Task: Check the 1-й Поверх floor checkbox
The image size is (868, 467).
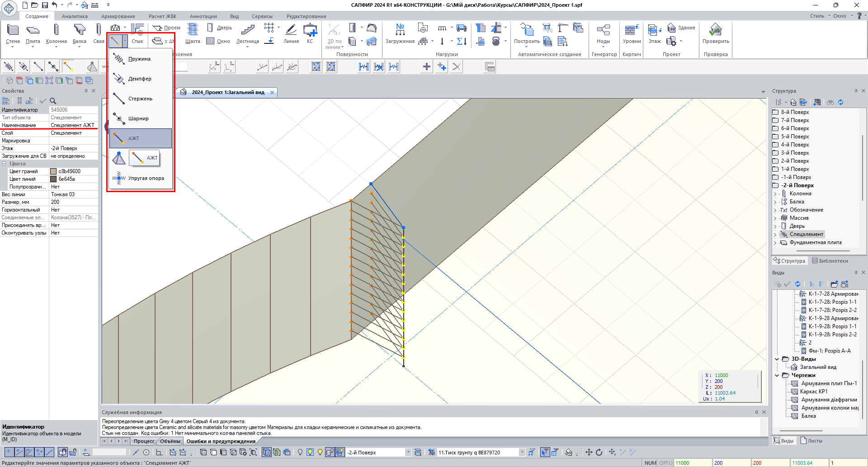Action: point(775,169)
